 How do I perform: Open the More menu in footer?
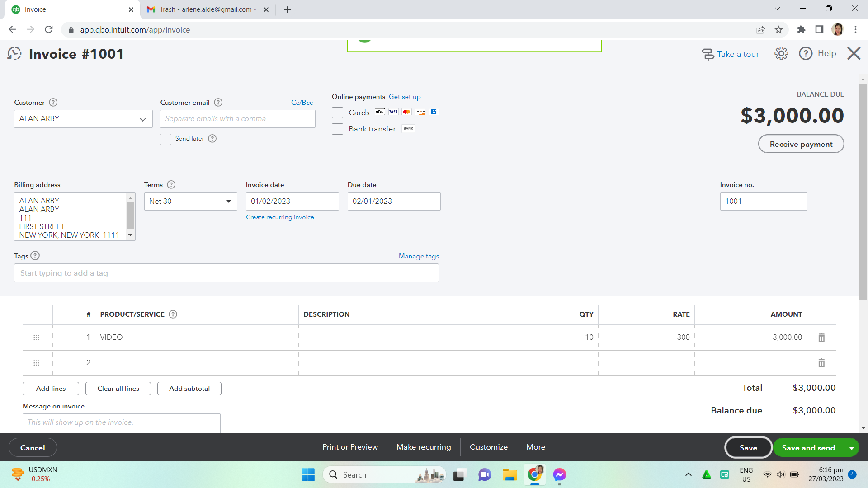(x=536, y=447)
